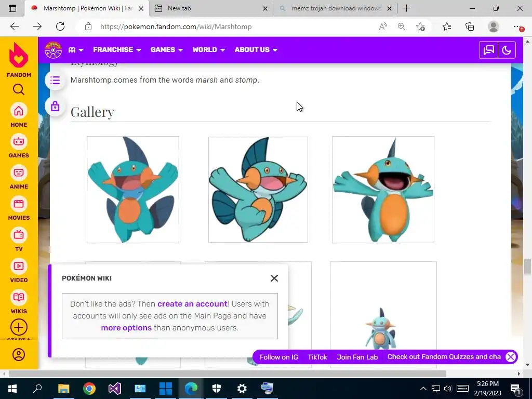This screenshot has height=399, width=532.
Task: Expand the WORLD menu
Action: [x=209, y=50]
